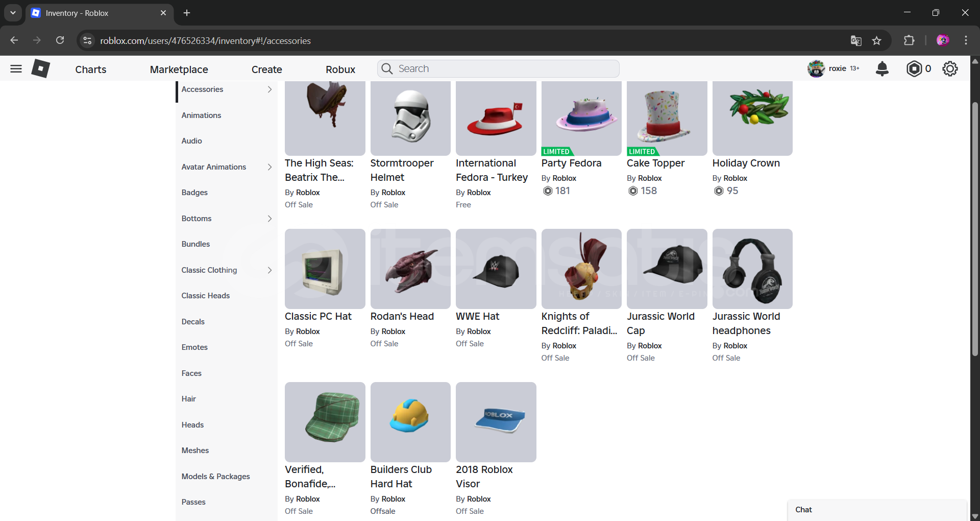Open the tab search dropdown arrow
Image resolution: width=980 pixels, height=521 pixels.
pos(13,13)
